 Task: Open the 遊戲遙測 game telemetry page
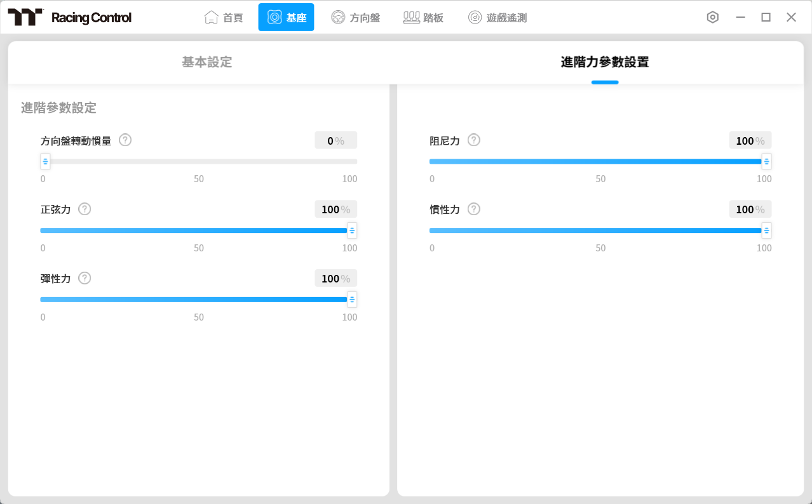coord(497,17)
